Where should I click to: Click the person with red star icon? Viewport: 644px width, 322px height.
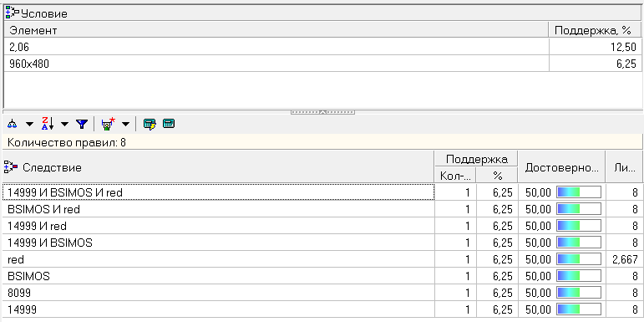click(x=108, y=124)
